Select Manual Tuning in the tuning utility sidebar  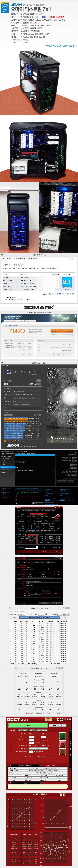coord(6,456)
